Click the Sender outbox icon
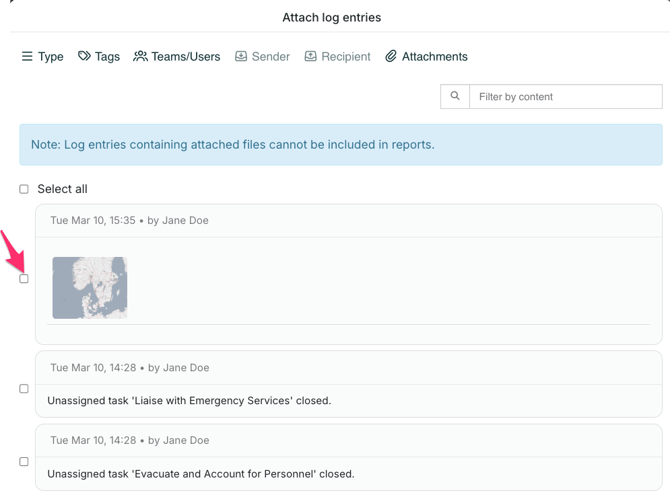 tap(241, 57)
